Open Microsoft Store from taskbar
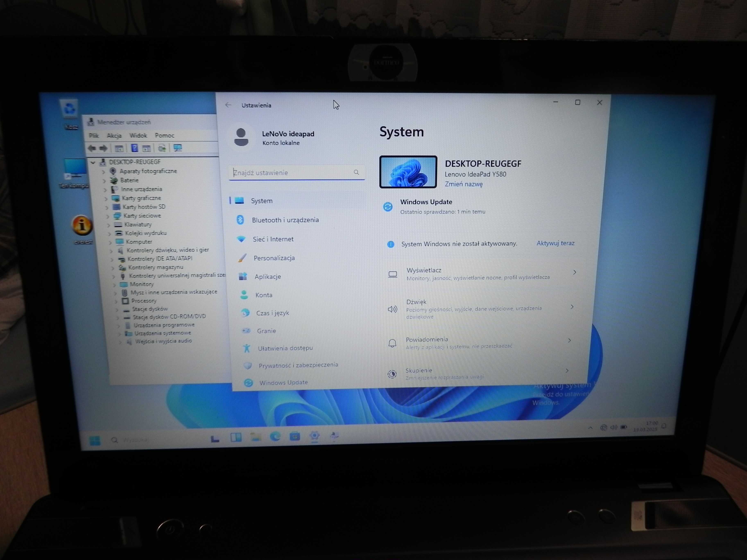This screenshot has width=747, height=560. click(x=295, y=436)
